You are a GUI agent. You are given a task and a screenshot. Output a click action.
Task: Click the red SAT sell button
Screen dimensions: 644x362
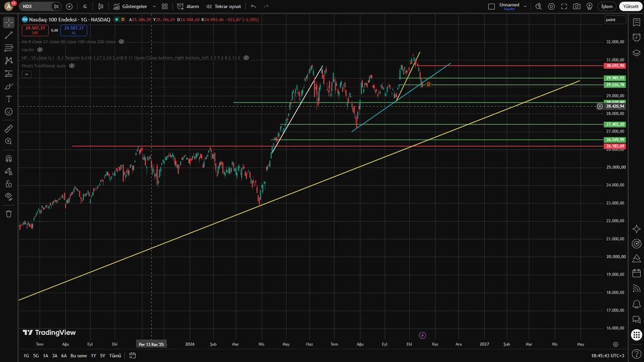coord(35,30)
